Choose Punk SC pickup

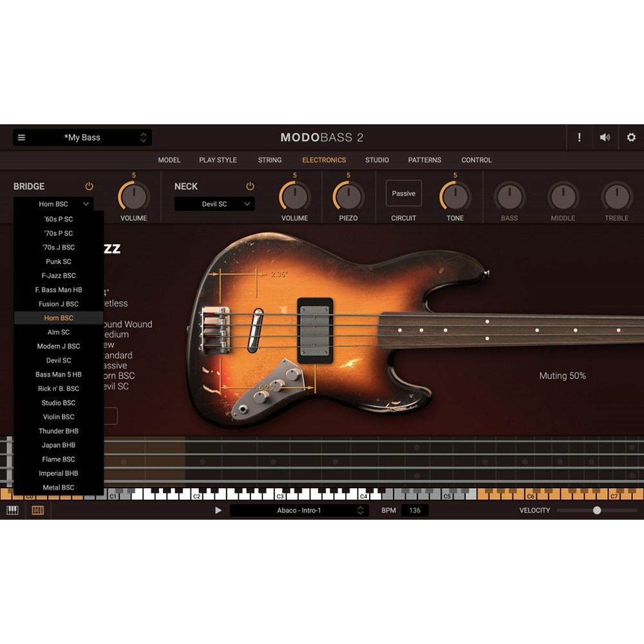pyautogui.click(x=59, y=261)
